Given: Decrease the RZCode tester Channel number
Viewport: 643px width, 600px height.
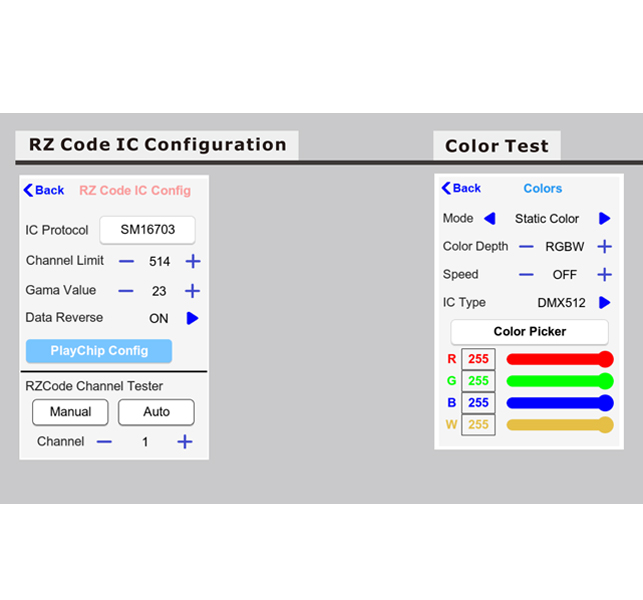Looking at the screenshot, I should pyautogui.click(x=104, y=442).
